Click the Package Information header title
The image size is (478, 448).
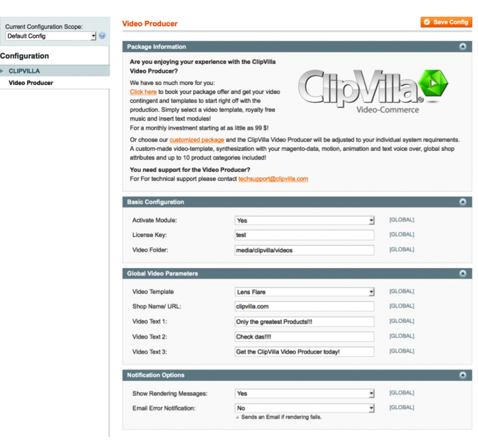156,47
